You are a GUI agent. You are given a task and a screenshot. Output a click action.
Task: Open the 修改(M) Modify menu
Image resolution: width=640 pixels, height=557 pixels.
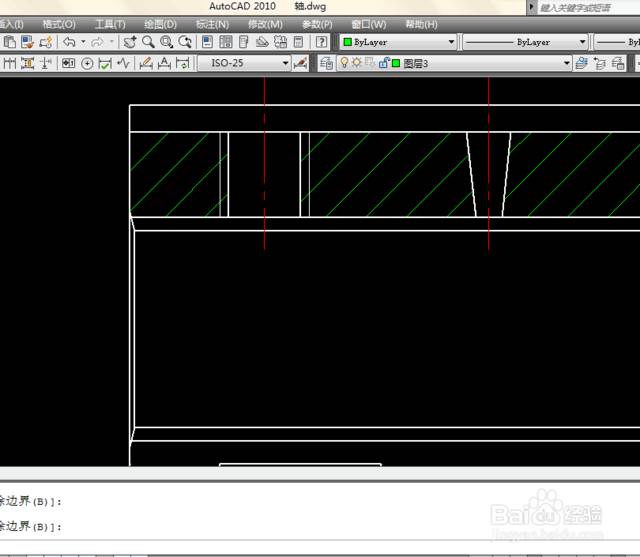pos(265,24)
